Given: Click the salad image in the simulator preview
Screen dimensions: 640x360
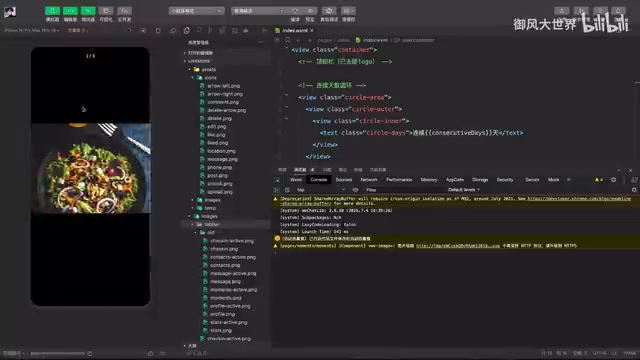Looking at the screenshot, I should (91, 168).
